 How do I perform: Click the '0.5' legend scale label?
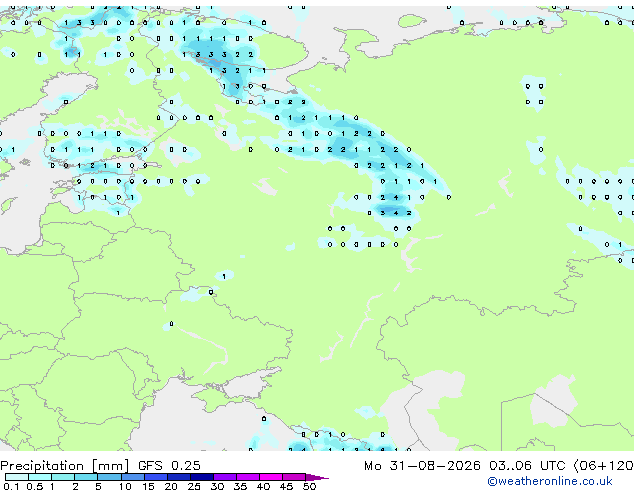click(35, 486)
